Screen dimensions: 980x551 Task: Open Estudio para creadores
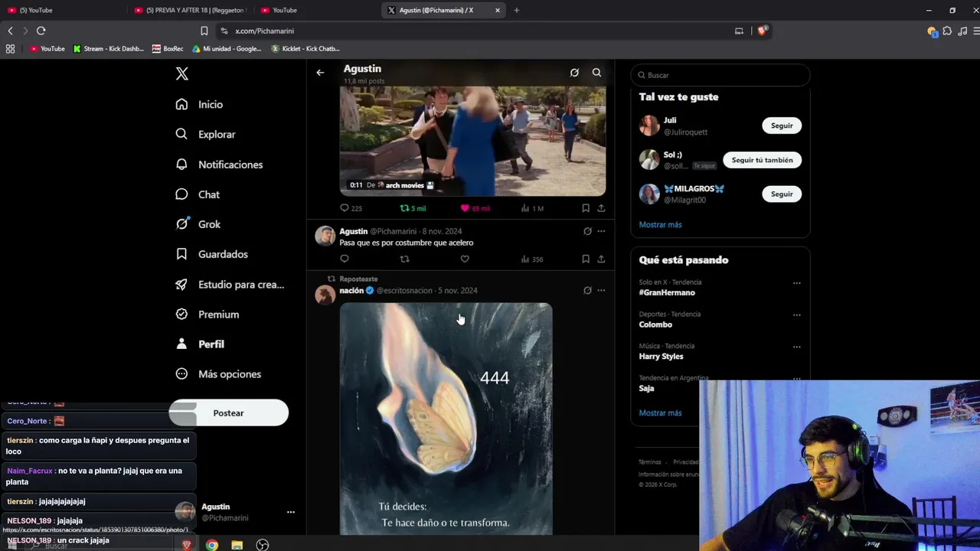pyautogui.click(x=230, y=285)
